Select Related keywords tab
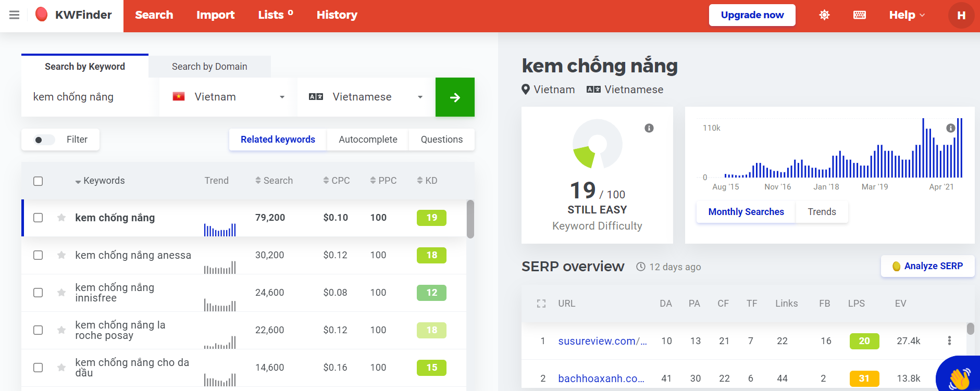Screen dimensions: 980x391 pyautogui.click(x=278, y=140)
